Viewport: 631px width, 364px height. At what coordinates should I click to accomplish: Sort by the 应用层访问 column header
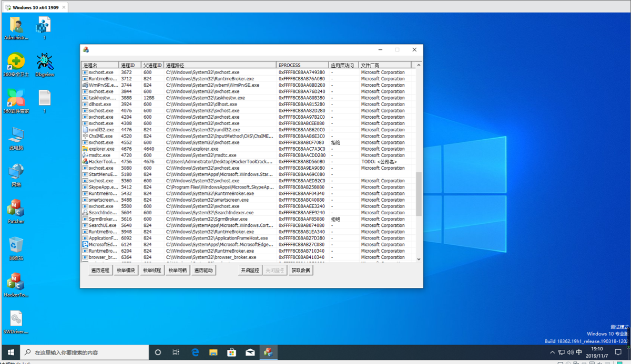click(343, 65)
